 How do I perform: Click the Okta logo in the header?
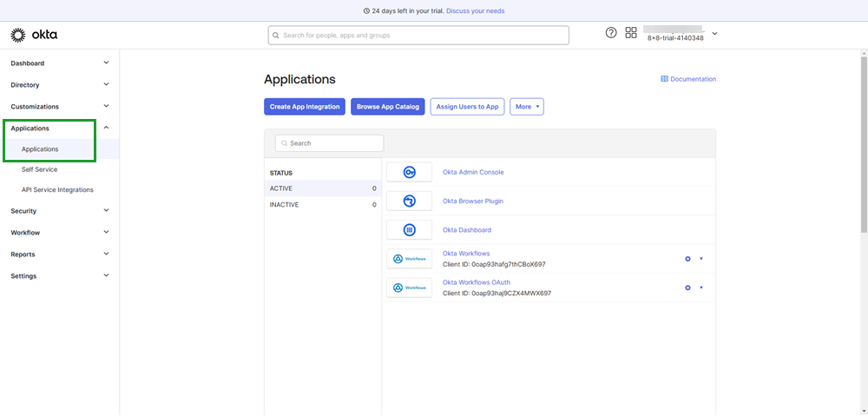pos(35,35)
